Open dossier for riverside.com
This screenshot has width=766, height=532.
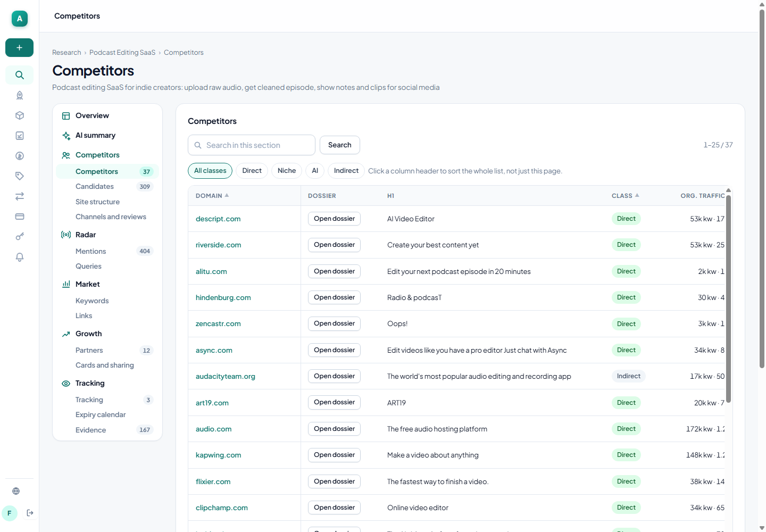pyautogui.click(x=334, y=245)
